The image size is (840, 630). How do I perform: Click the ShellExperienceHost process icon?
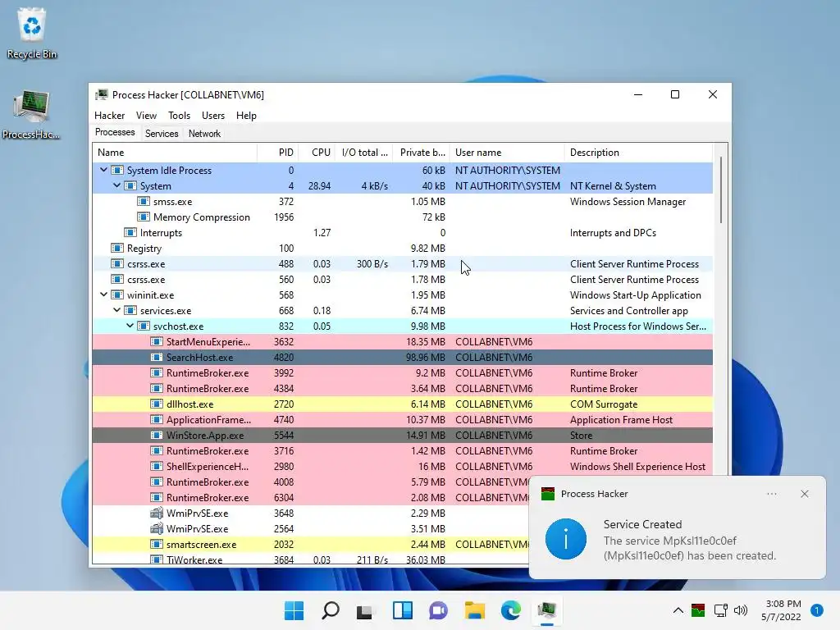pos(157,467)
